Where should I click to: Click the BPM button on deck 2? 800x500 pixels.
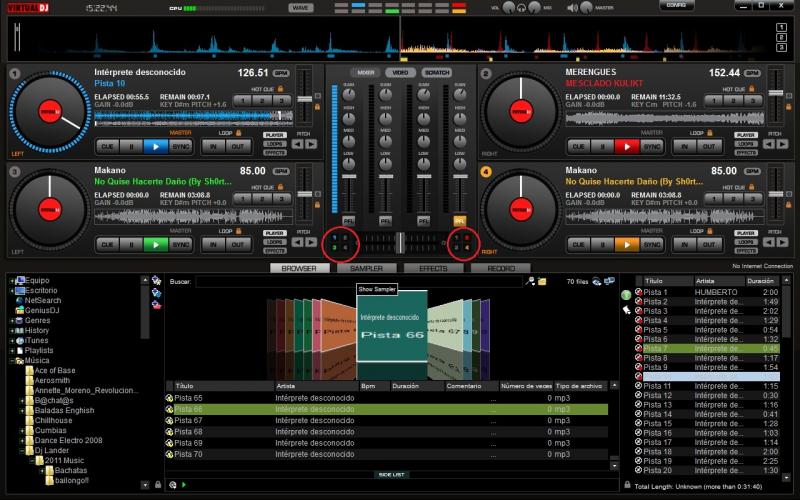point(753,73)
